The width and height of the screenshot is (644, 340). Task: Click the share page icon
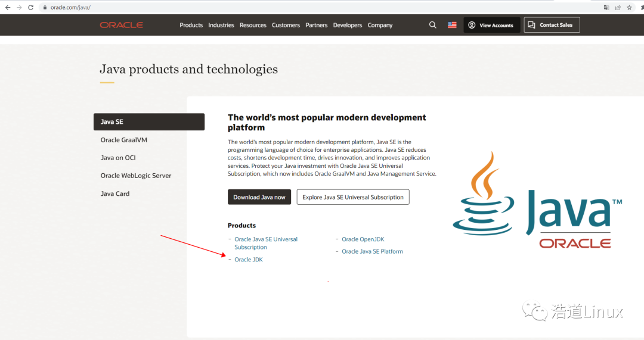[618, 7]
